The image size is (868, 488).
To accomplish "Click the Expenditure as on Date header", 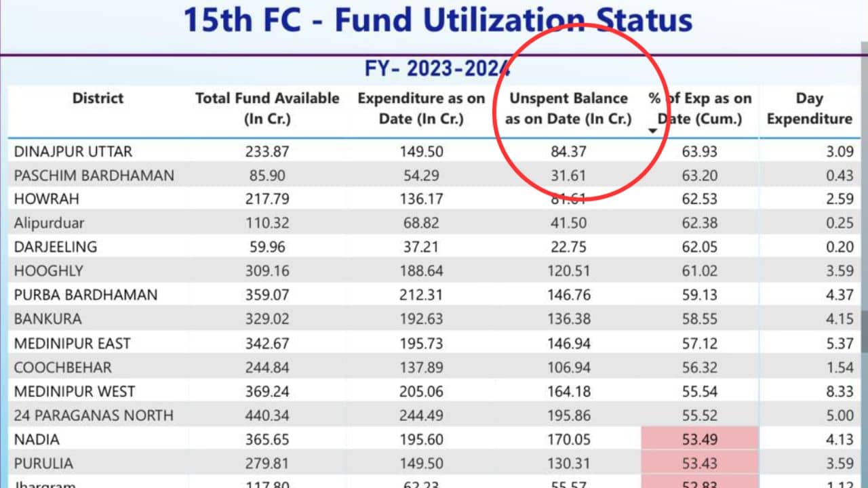I will 421,108.
